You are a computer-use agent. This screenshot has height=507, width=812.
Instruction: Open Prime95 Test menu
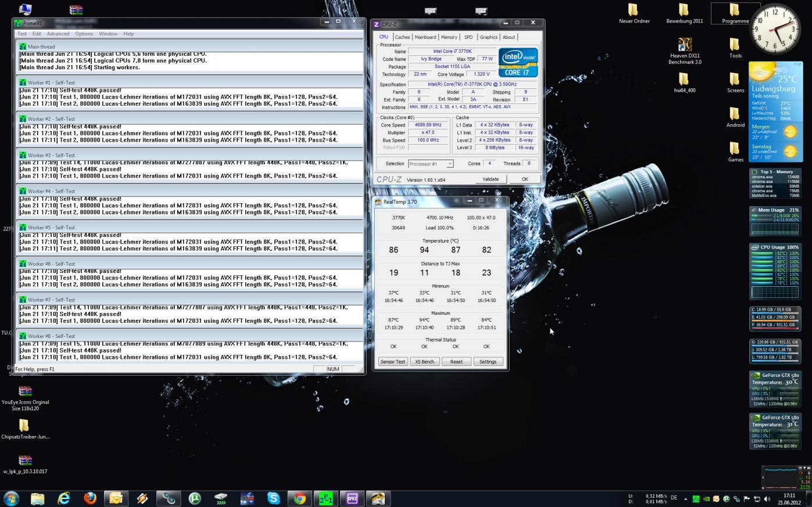click(22, 34)
